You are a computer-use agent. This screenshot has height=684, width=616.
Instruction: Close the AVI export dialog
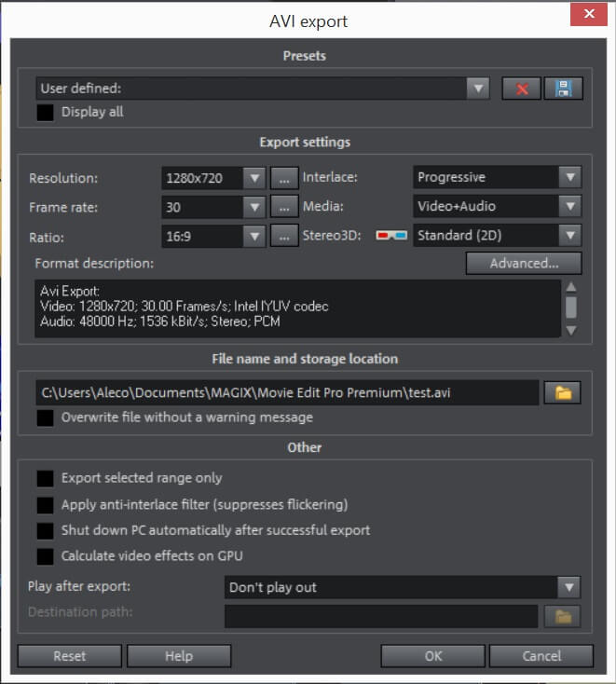pyautogui.click(x=589, y=14)
